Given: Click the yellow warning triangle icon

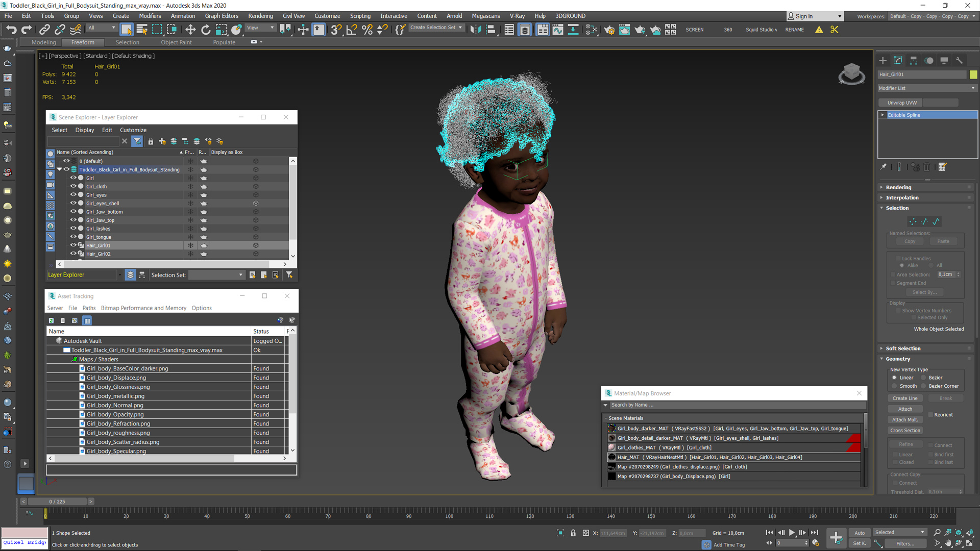Looking at the screenshot, I should (819, 30).
